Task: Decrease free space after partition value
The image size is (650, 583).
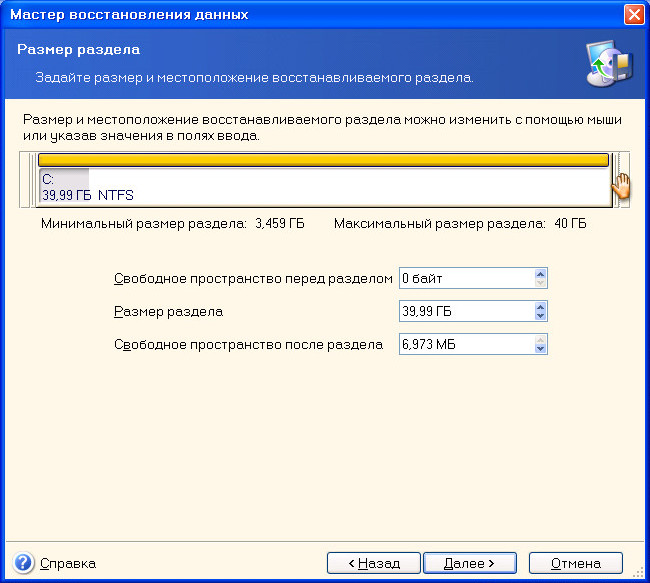Action: 541,351
